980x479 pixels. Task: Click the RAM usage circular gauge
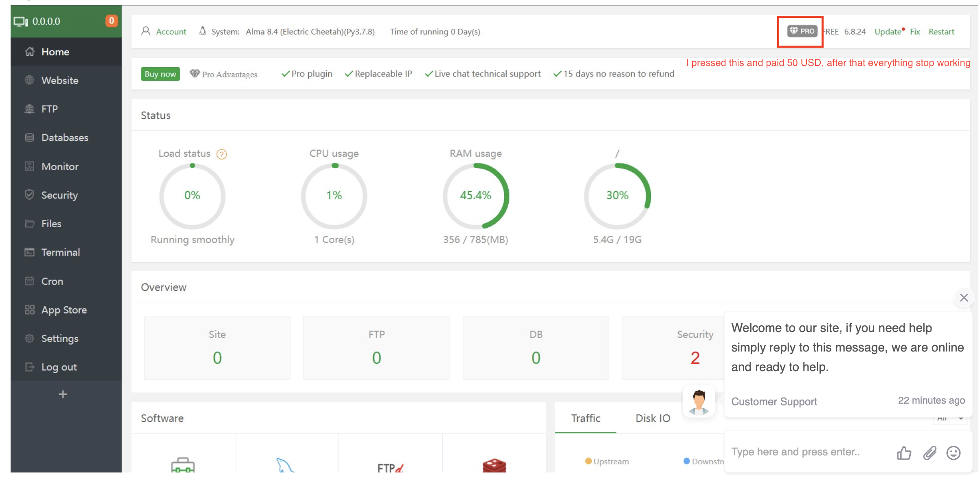coord(475,196)
